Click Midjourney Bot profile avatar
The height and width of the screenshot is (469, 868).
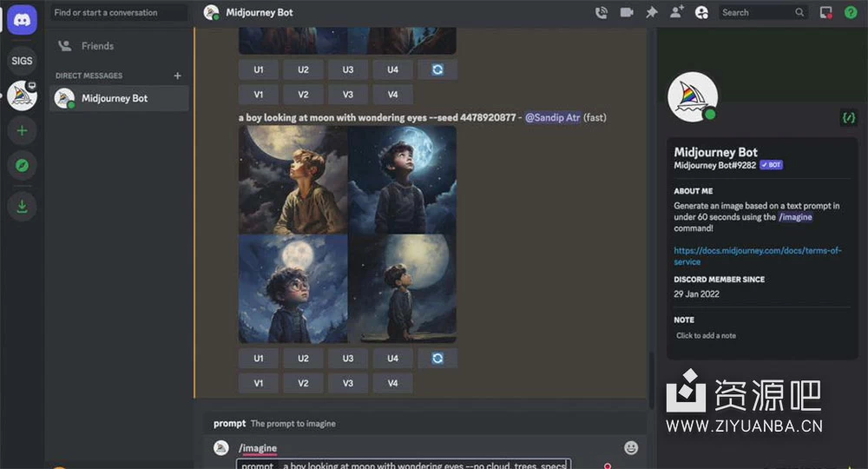click(693, 97)
